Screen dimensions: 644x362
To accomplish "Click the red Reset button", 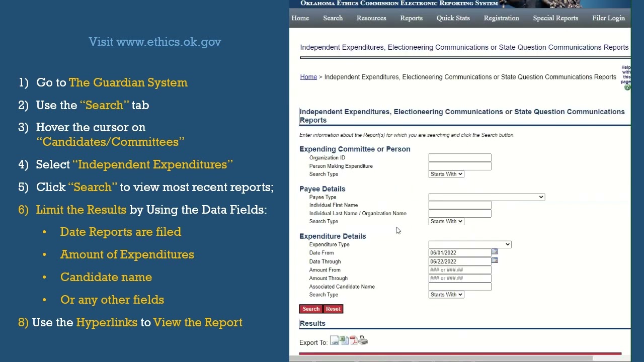I will (x=333, y=309).
